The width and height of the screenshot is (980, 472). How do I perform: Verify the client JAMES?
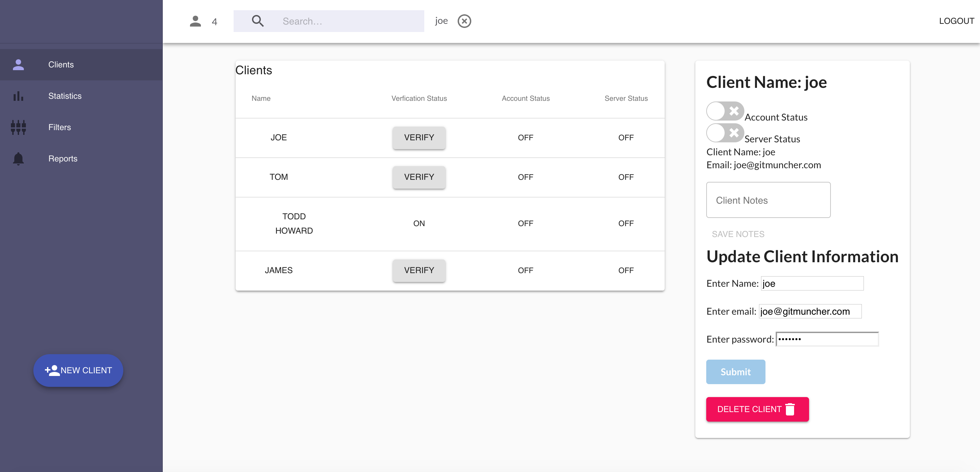point(419,270)
